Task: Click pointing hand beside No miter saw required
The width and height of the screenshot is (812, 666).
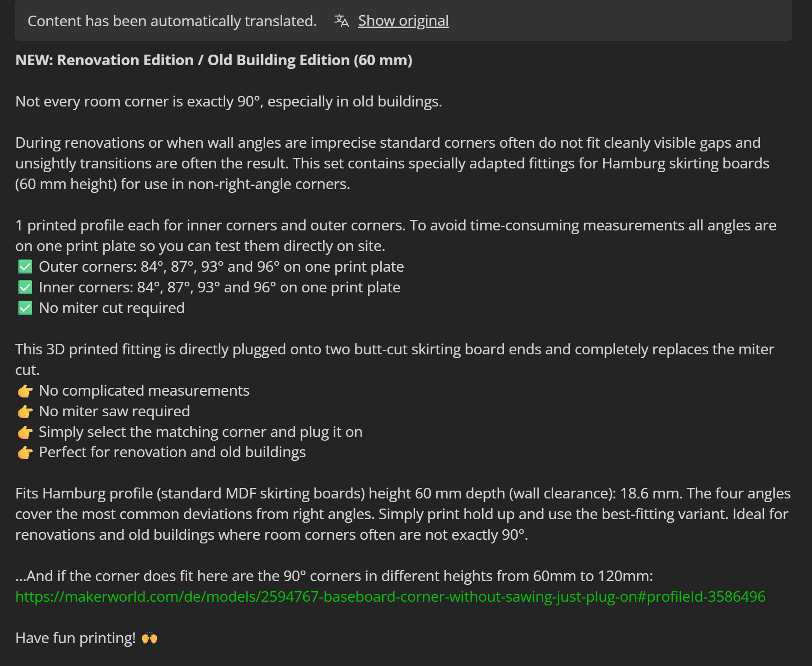Action: [x=25, y=412]
